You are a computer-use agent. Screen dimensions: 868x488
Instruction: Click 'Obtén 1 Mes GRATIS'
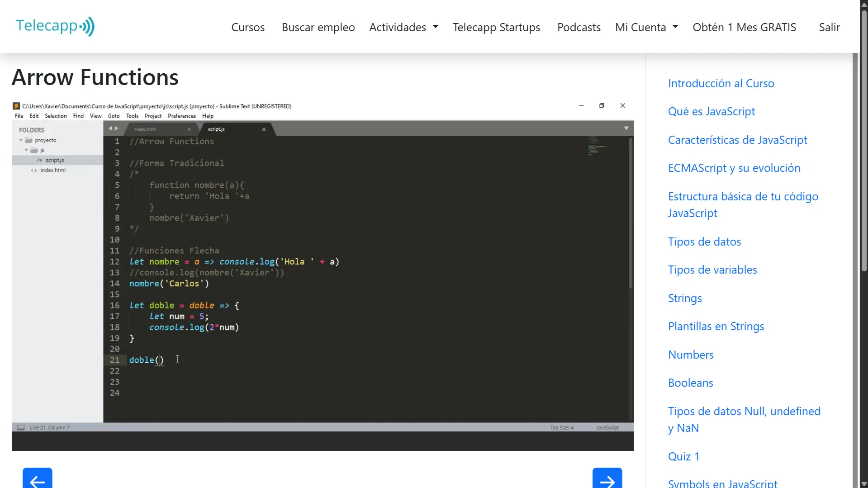(744, 27)
